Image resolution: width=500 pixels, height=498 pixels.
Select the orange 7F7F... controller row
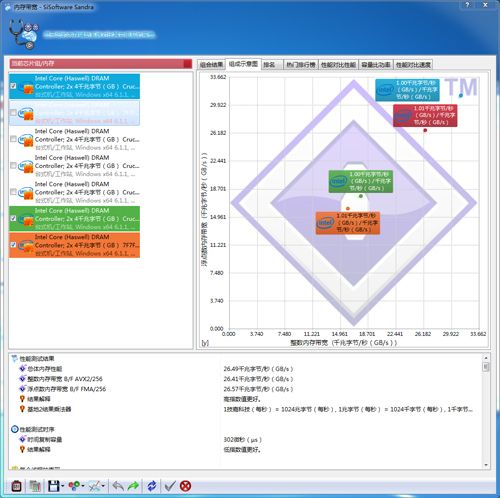[x=74, y=245]
